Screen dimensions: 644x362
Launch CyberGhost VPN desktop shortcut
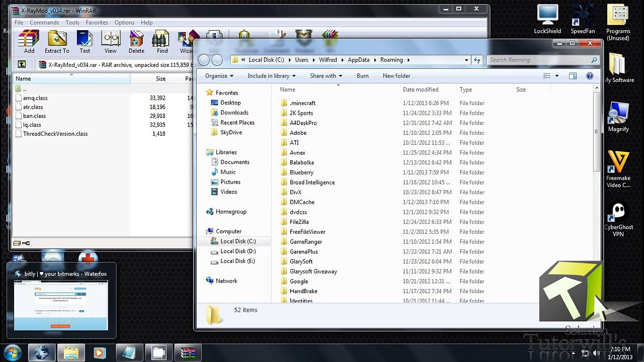click(x=618, y=220)
